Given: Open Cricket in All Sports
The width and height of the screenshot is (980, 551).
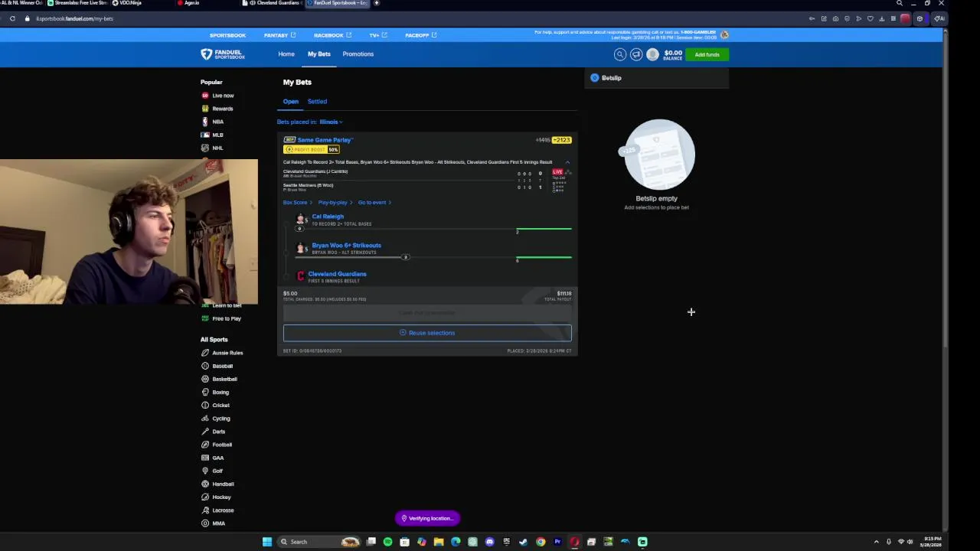Looking at the screenshot, I should coord(215,405).
